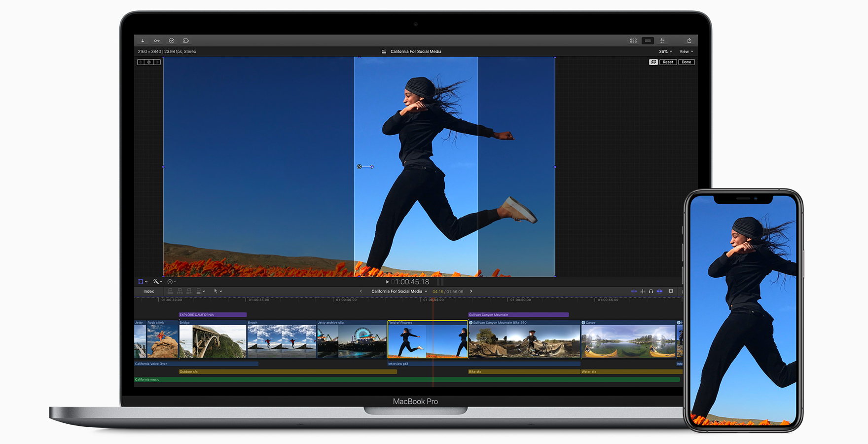
Task: Open the timeline Index panel
Action: 148,292
